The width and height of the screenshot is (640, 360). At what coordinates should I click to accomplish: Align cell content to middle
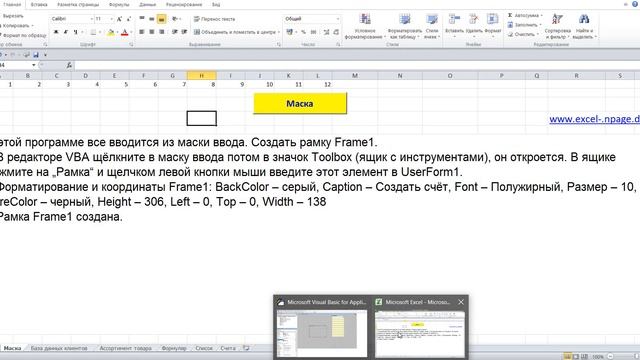pyautogui.click(x=151, y=19)
